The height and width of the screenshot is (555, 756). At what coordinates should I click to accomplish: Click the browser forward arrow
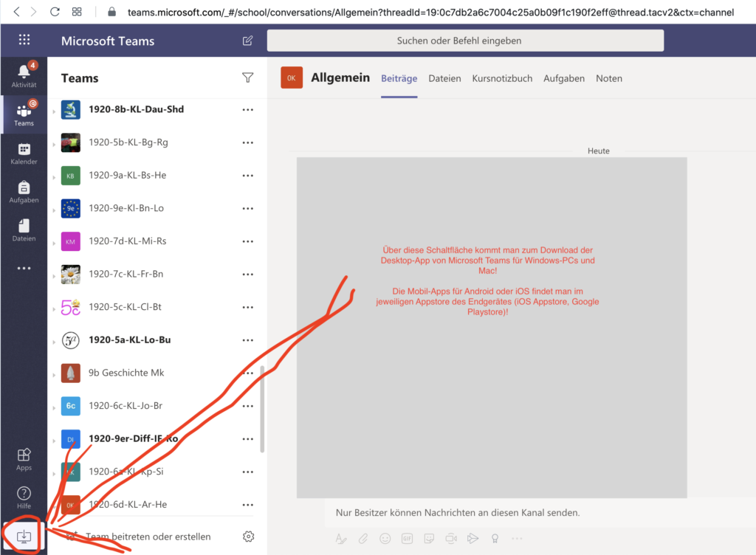[33, 12]
